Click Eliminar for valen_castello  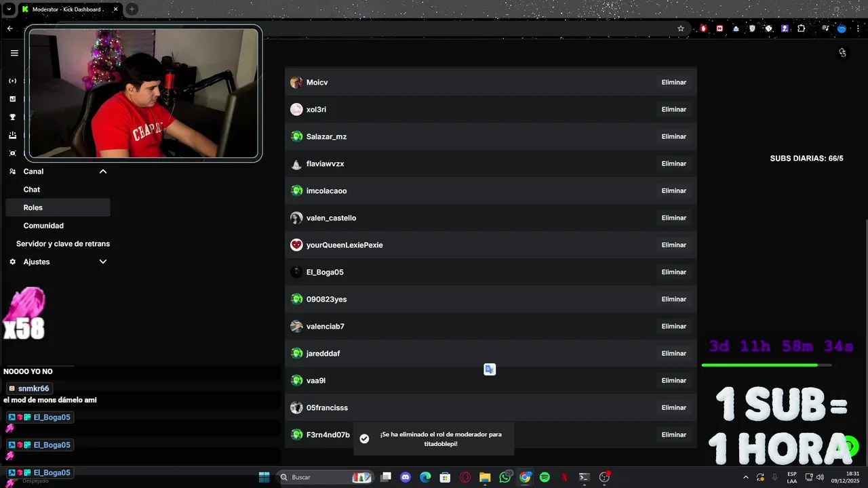click(674, 218)
